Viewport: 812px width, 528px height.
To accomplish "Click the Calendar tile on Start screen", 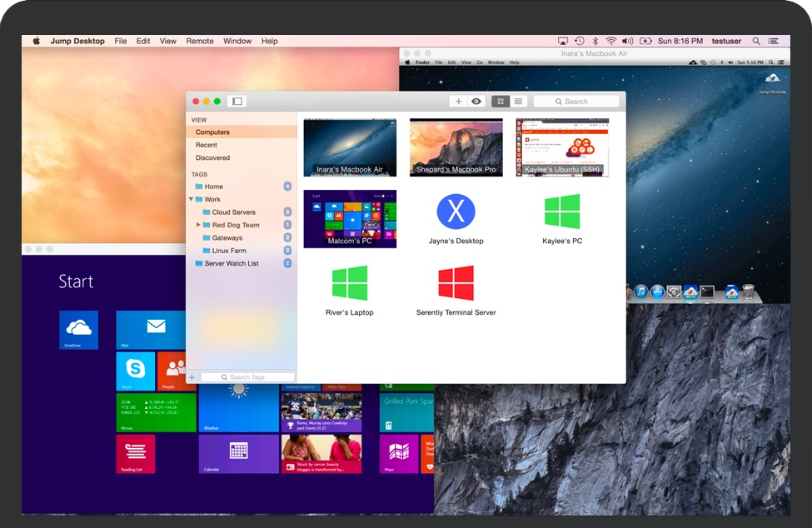I will [x=239, y=454].
